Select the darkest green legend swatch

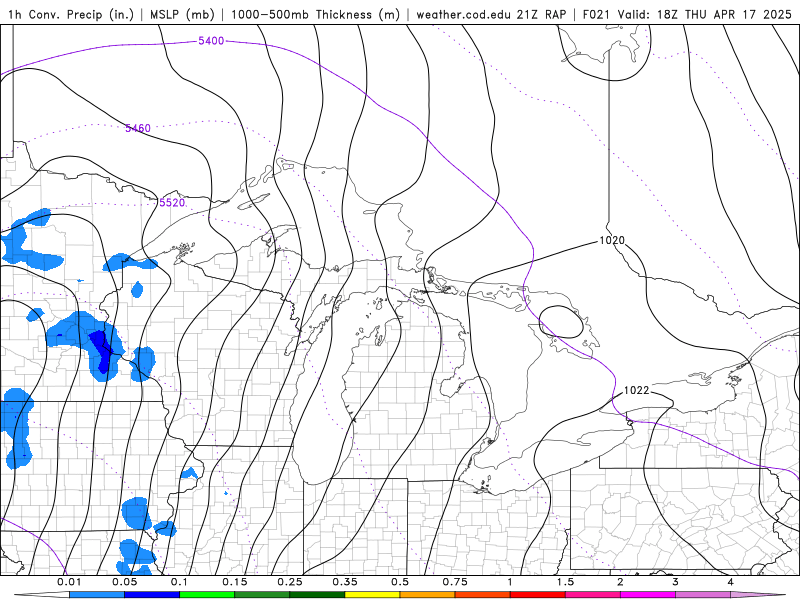(317, 595)
